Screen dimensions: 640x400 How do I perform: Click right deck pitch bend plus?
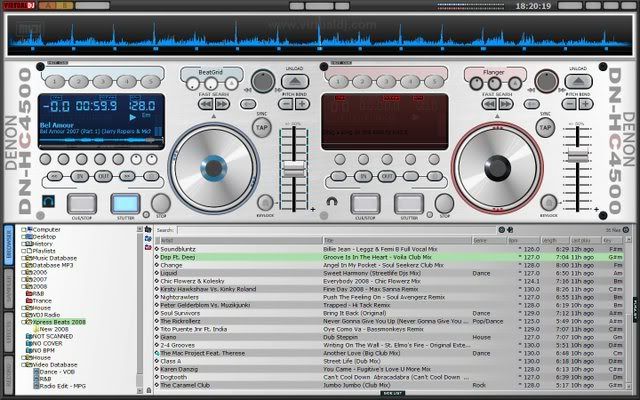[586, 104]
